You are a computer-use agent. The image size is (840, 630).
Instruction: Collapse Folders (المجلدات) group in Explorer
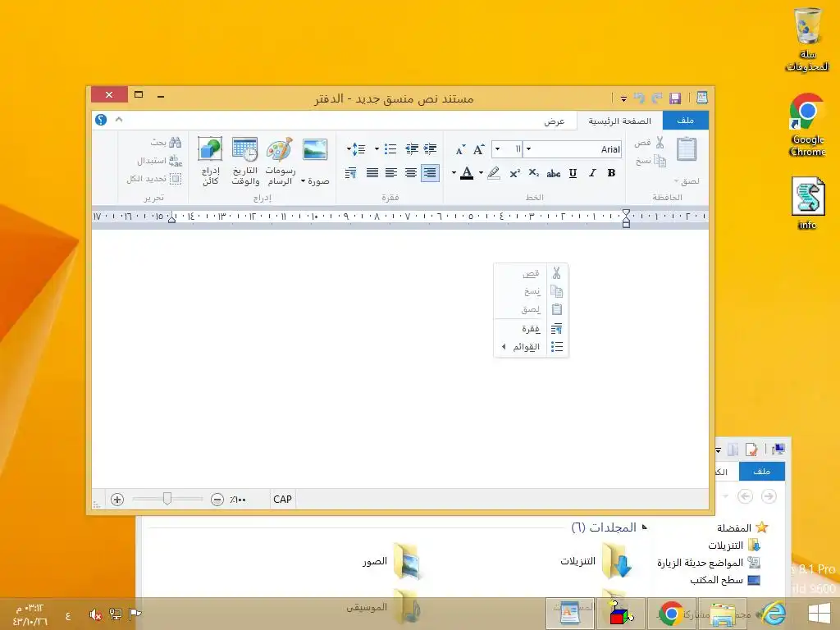pyautogui.click(x=645, y=527)
